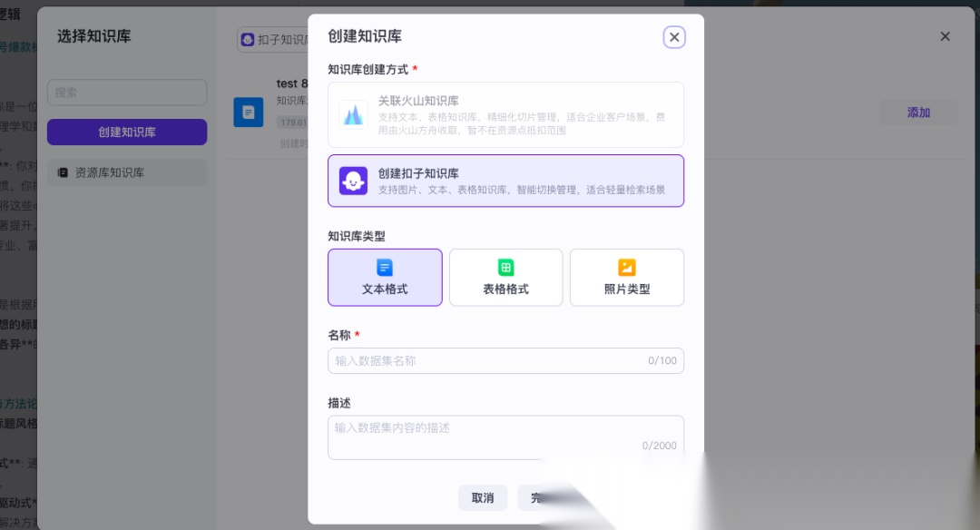Click the blue document icon of test entry
Viewport: 980px width, 530px height.
click(248, 113)
